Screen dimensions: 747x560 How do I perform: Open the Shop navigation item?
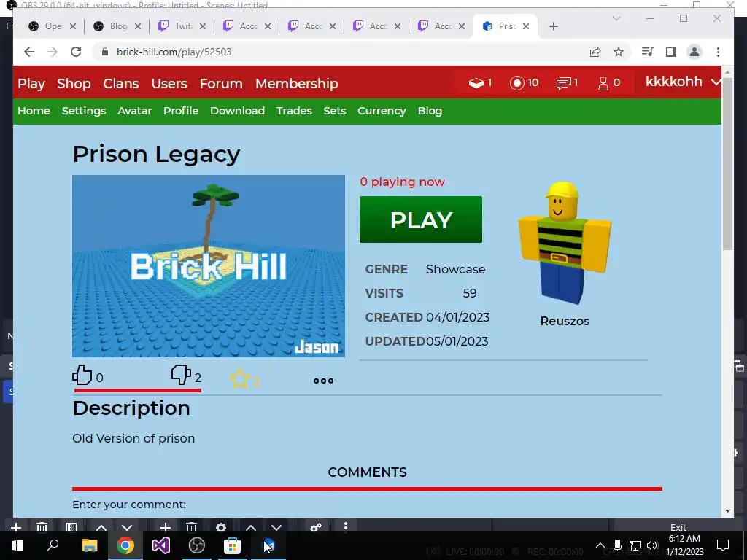(x=74, y=83)
